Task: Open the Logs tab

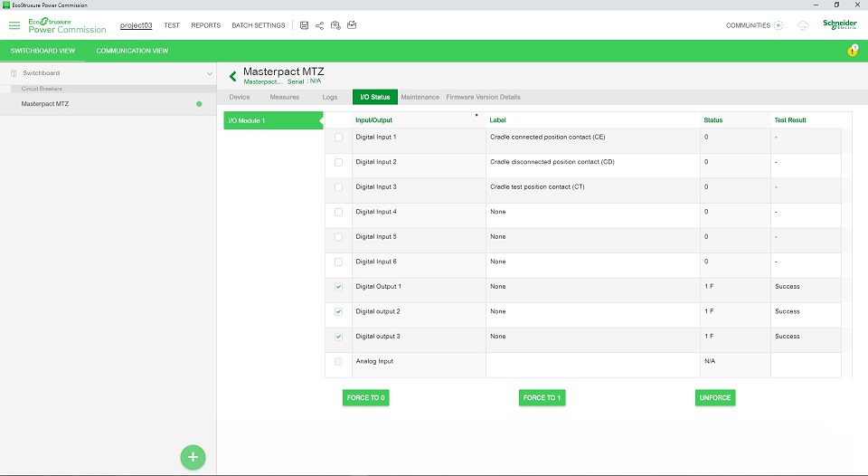Action: tap(330, 97)
